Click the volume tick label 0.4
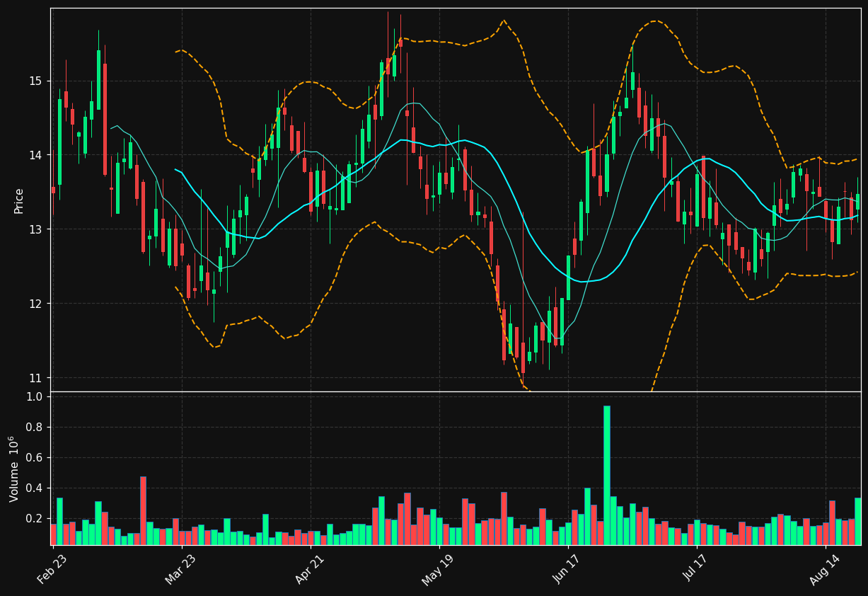This screenshot has width=868, height=596. tap(34, 488)
